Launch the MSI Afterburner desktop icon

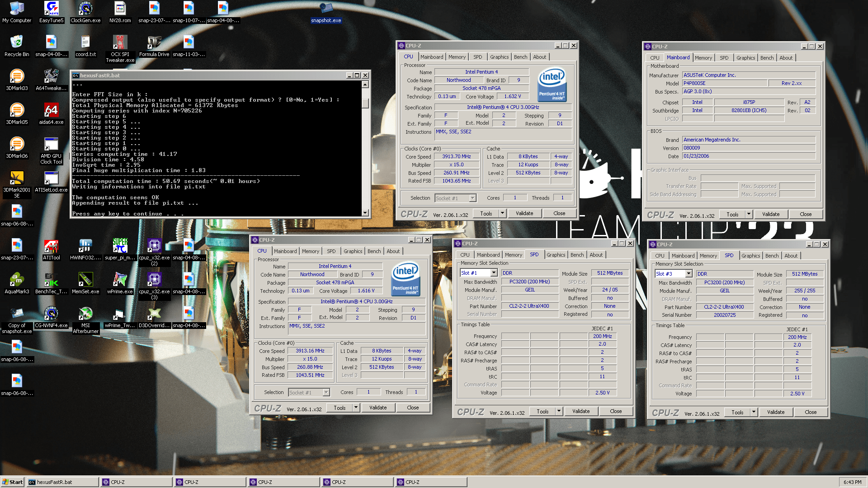85,320
